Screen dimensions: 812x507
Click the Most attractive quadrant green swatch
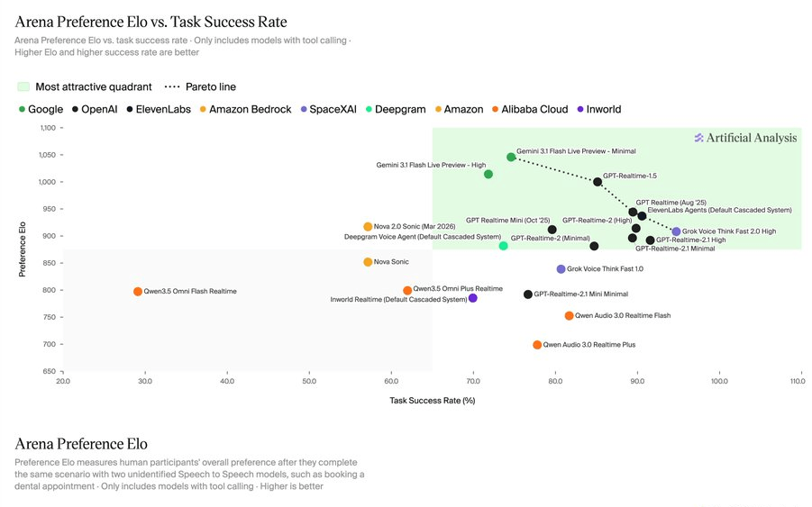(23, 86)
